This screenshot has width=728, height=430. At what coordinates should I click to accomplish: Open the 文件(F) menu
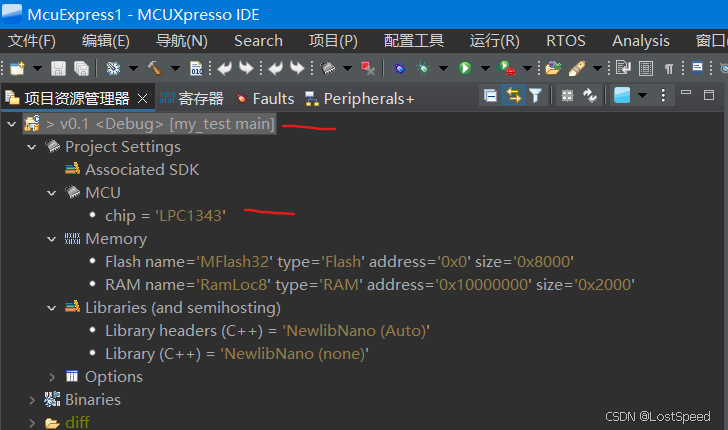(x=32, y=41)
